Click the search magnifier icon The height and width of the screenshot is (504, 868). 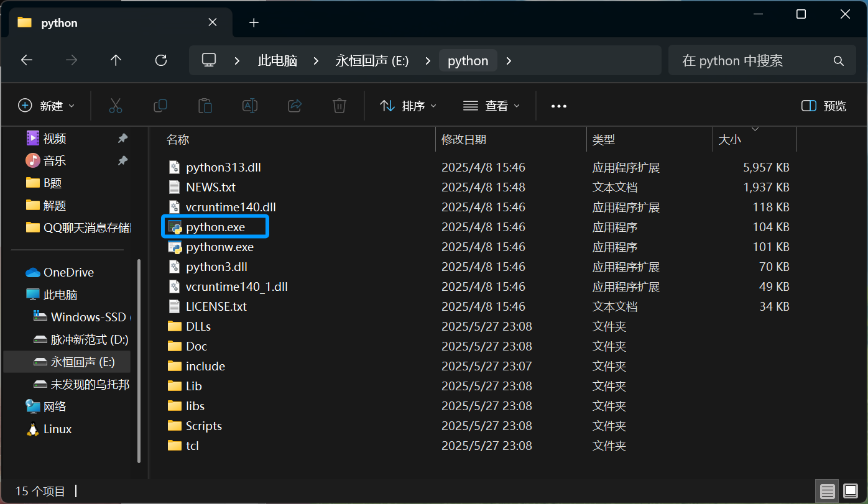[x=838, y=61]
